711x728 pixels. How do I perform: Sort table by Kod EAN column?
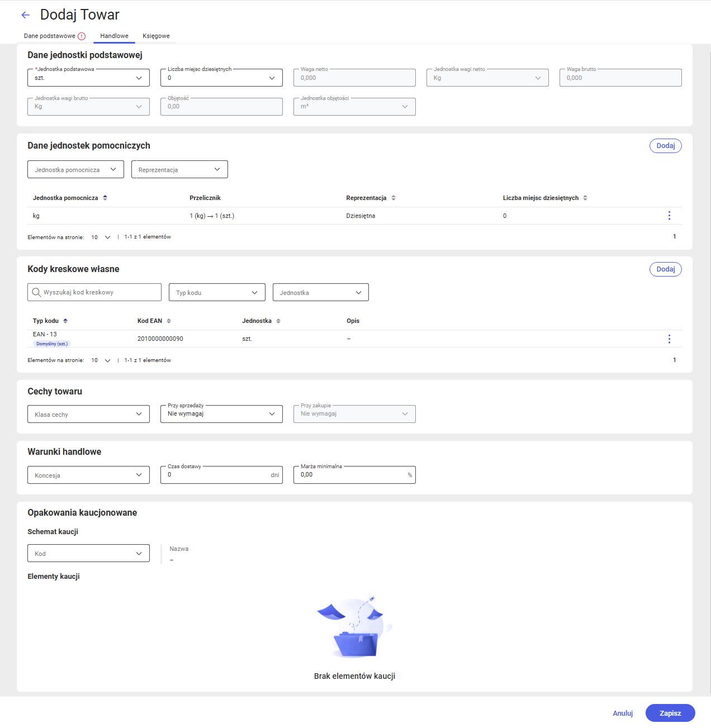point(169,321)
